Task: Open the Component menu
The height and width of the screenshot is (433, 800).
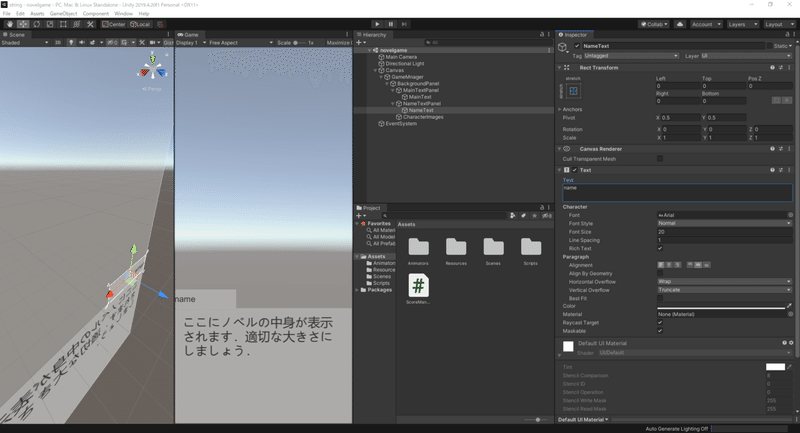Action: click(95, 14)
